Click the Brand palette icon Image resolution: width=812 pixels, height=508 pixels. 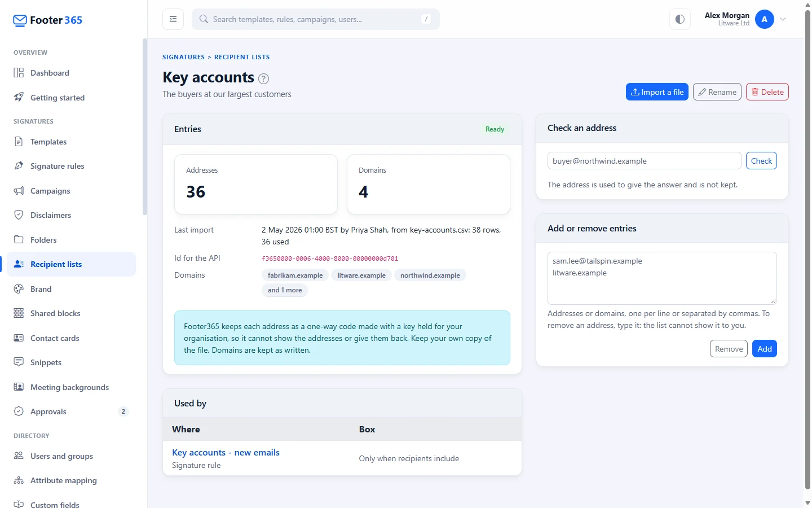pos(19,288)
